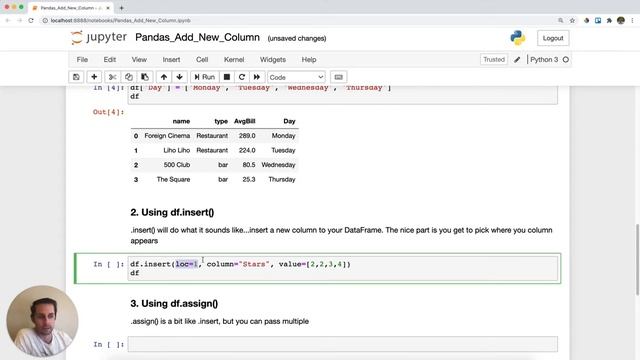
Task: Click the '500 Club' table cell
Action: coord(177,165)
